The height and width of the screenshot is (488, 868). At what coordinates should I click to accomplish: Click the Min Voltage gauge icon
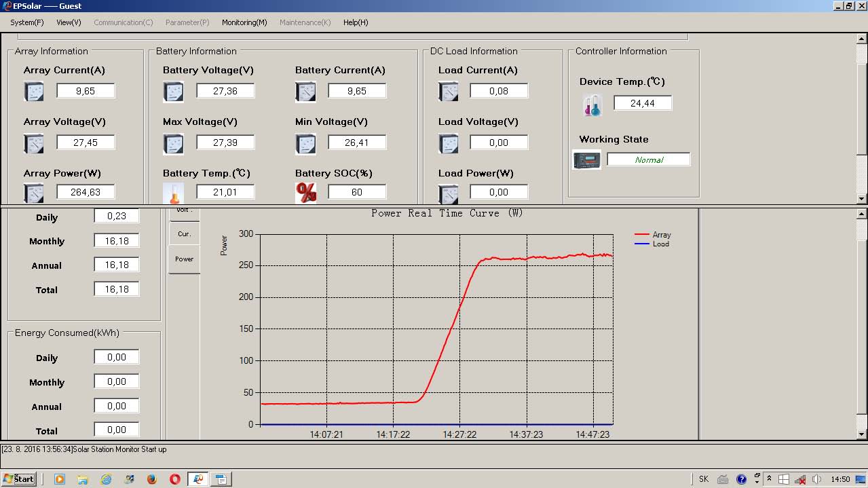point(306,143)
